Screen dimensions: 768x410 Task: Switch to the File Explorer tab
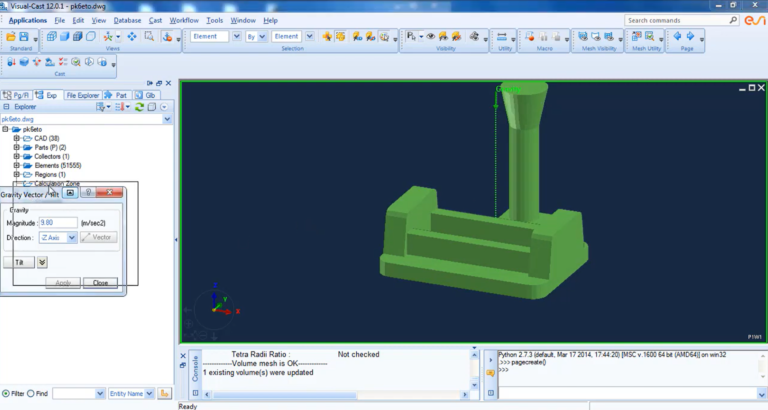(82, 95)
